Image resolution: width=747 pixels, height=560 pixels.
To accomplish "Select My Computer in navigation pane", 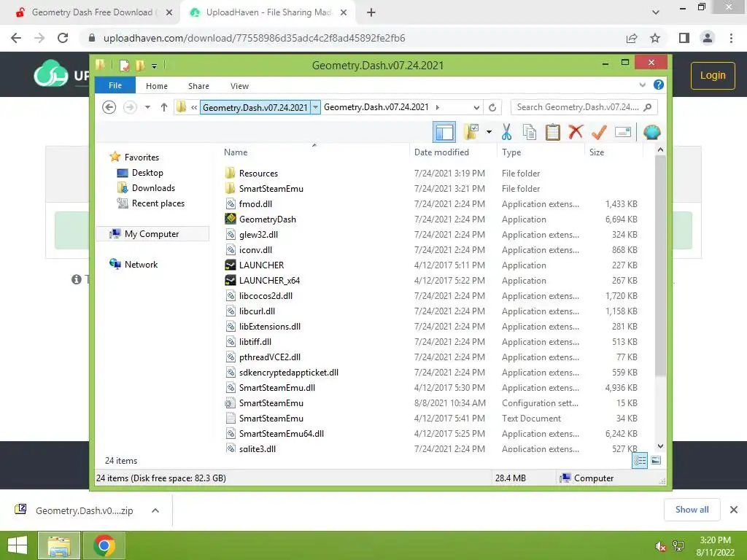I will [x=152, y=234].
